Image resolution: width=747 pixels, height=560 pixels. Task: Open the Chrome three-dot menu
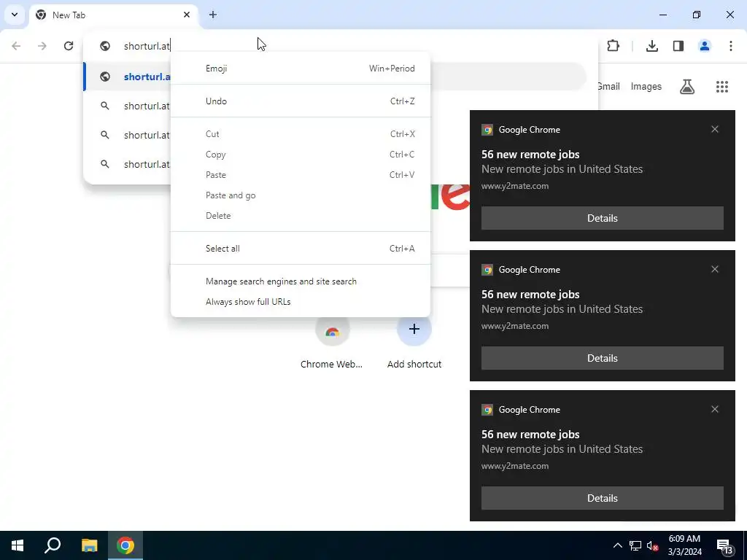coord(731,46)
